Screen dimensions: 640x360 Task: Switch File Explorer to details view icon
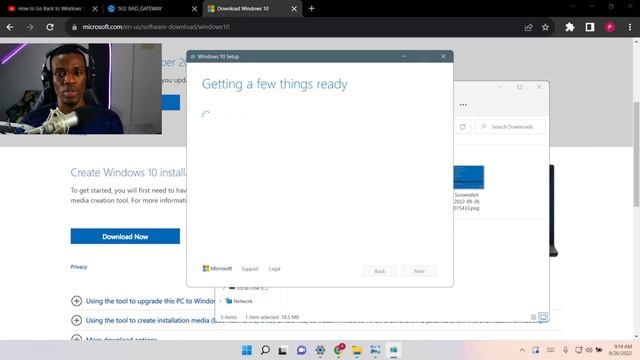[533, 317]
